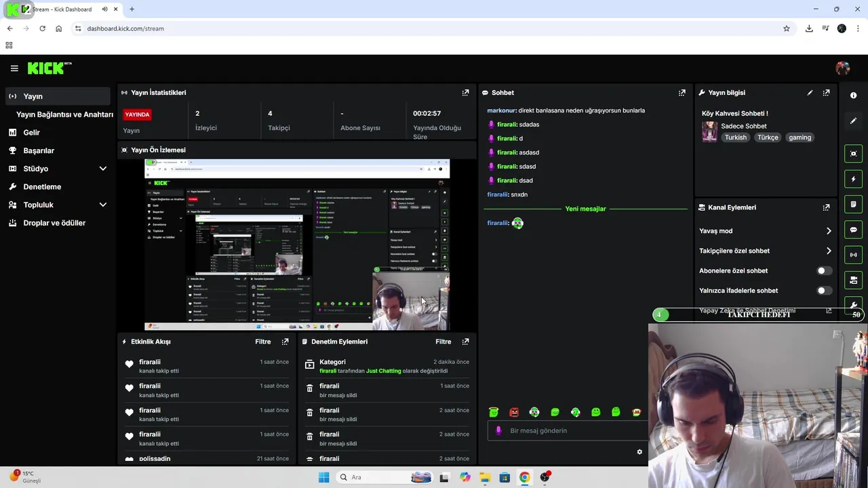Expand the Topluluk sidebar section

pyautogui.click(x=103, y=205)
